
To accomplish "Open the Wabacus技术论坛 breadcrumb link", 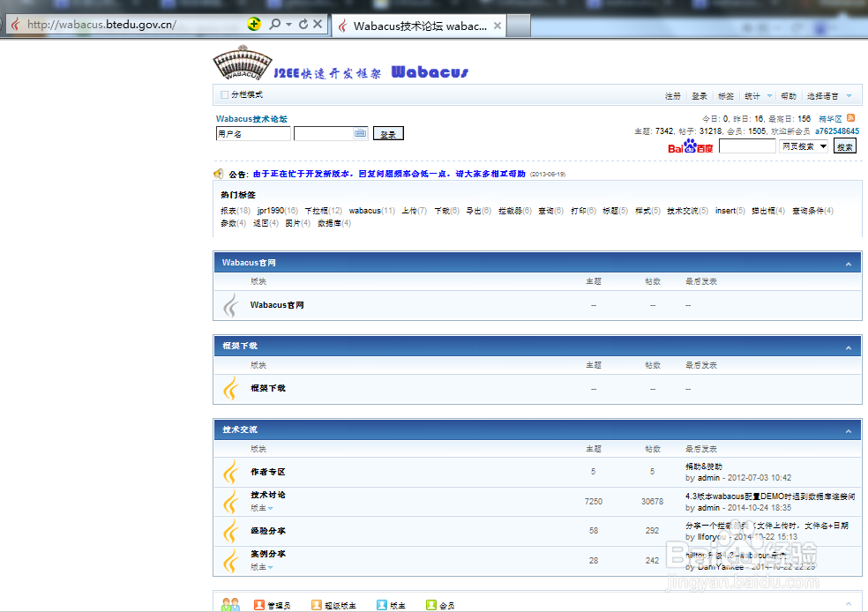I will pyautogui.click(x=251, y=119).
